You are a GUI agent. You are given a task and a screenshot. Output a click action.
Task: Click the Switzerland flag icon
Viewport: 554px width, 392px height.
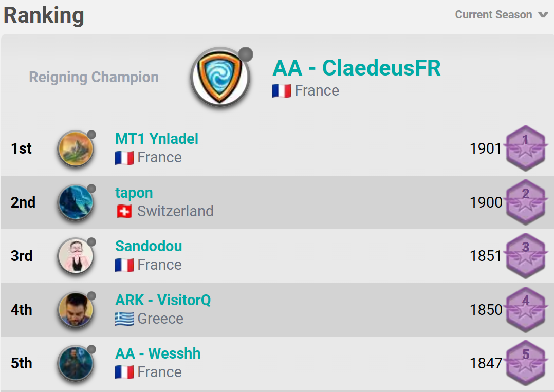(x=124, y=212)
